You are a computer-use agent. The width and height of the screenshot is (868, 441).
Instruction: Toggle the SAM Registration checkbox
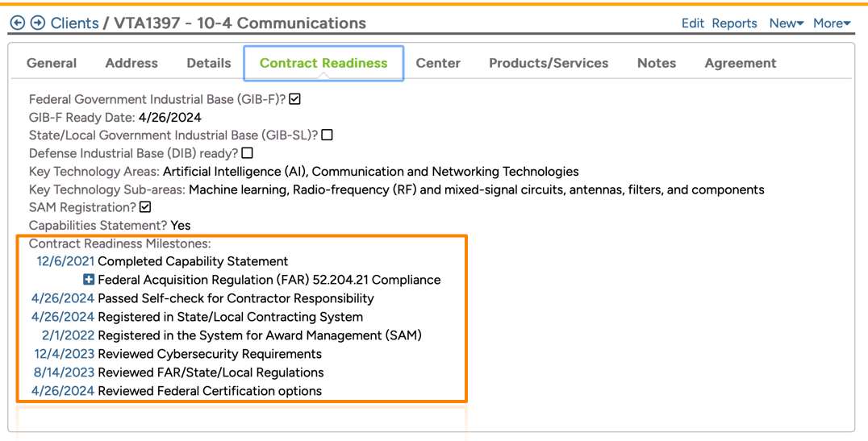click(x=145, y=207)
